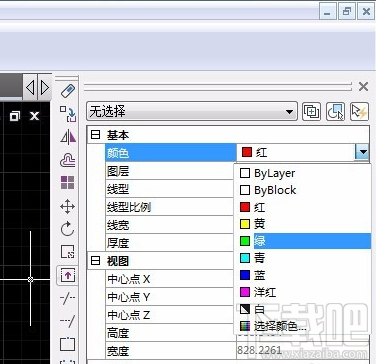Collapse the 基本 section
The image size is (376, 364).
click(96, 135)
